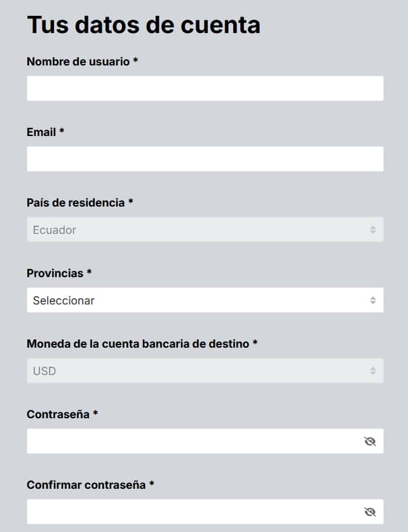408x532 pixels.
Task: Click the Moneda de la cuenta bancaria label
Action: tap(141, 344)
